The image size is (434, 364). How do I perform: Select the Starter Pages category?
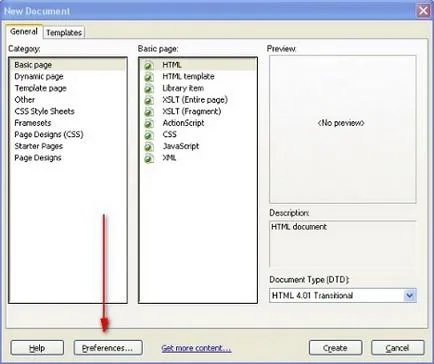[38, 146]
